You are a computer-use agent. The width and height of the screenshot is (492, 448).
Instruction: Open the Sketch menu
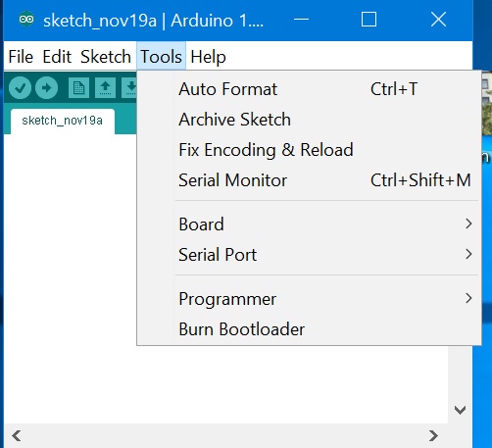click(x=106, y=57)
